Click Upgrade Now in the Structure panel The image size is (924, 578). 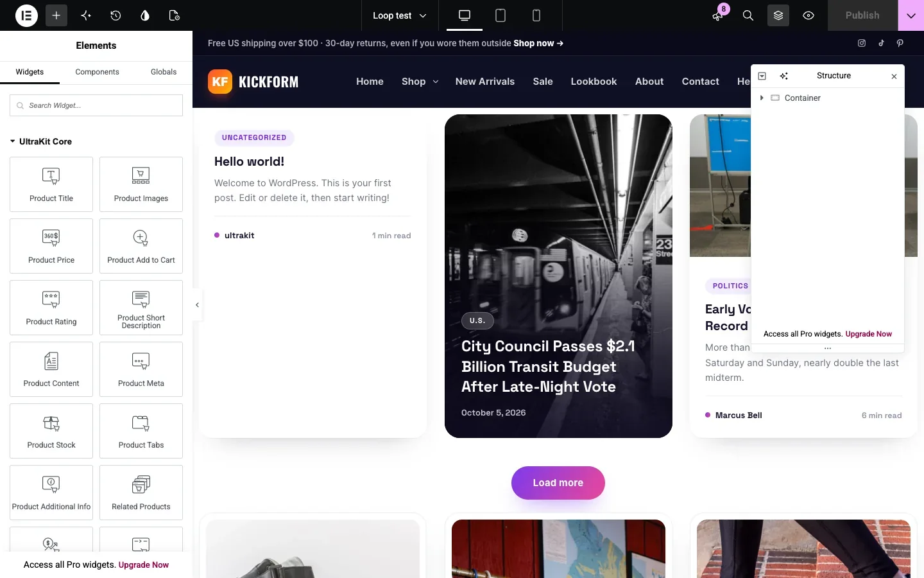click(x=869, y=334)
